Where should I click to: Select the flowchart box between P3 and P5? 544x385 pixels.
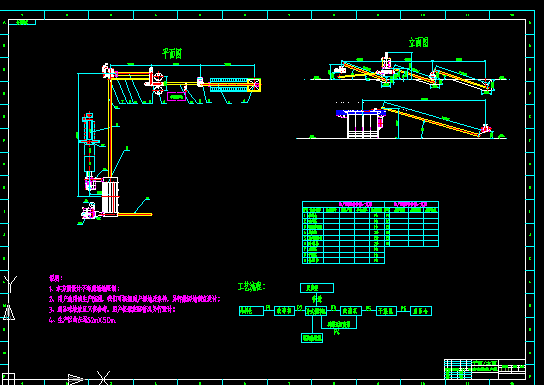pyautogui.click(x=351, y=311)
